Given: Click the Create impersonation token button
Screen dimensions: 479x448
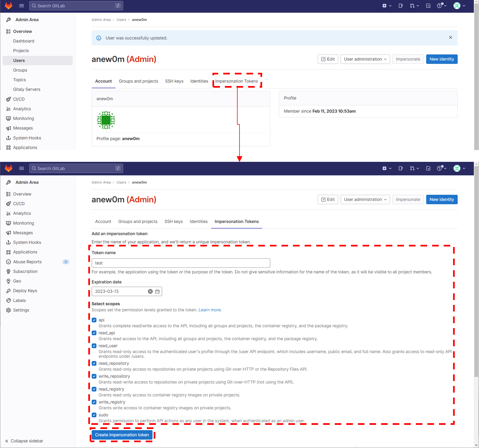Looking at the screenshot, I should pyautogui.click(x=122, y=435).
